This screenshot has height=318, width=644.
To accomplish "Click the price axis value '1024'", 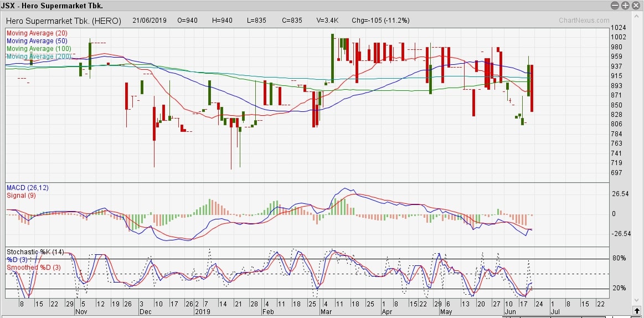I will pos(619,28).
